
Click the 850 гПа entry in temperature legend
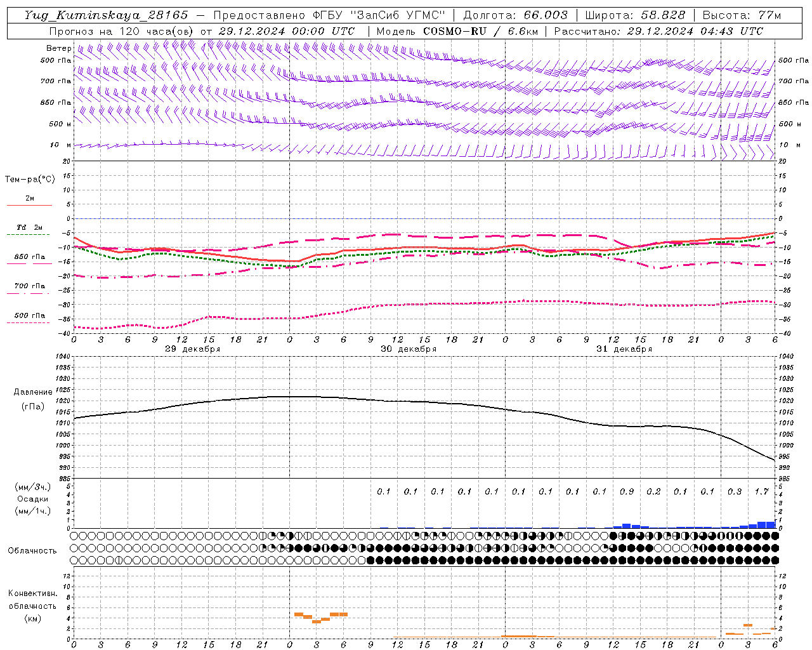click(x=30, y=257)
